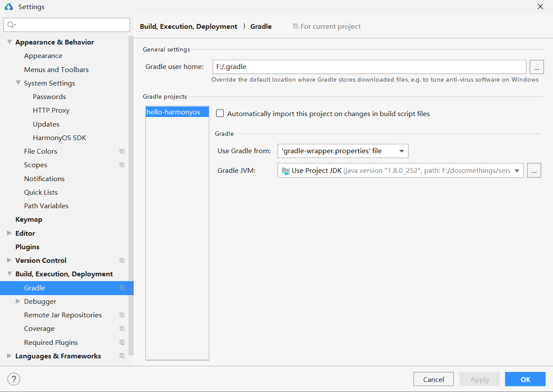Enable automatic import on build script changes
Screen dimensions: 553x392
[x=220, y=113]
